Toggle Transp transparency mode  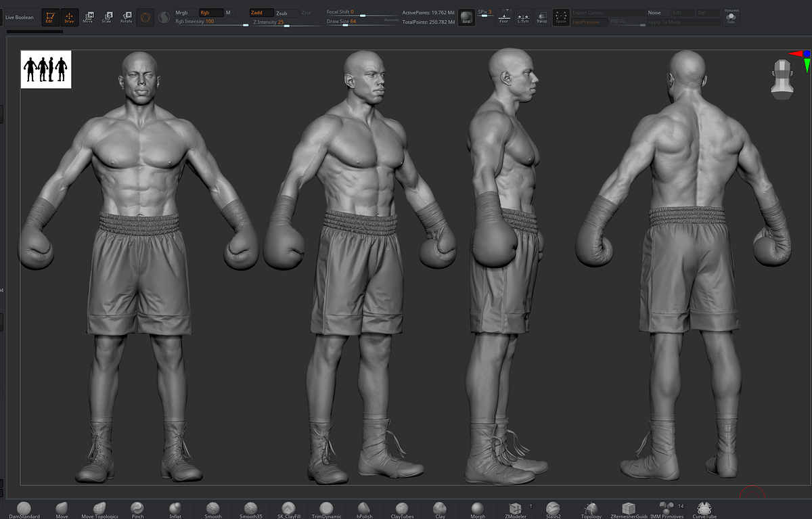[542, 17]
